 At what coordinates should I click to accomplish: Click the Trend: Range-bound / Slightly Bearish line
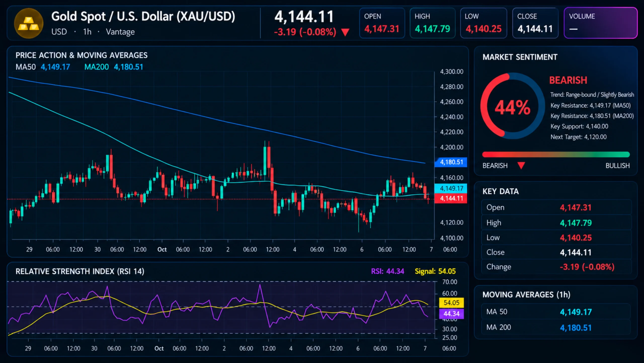click(x=592, y=95)
